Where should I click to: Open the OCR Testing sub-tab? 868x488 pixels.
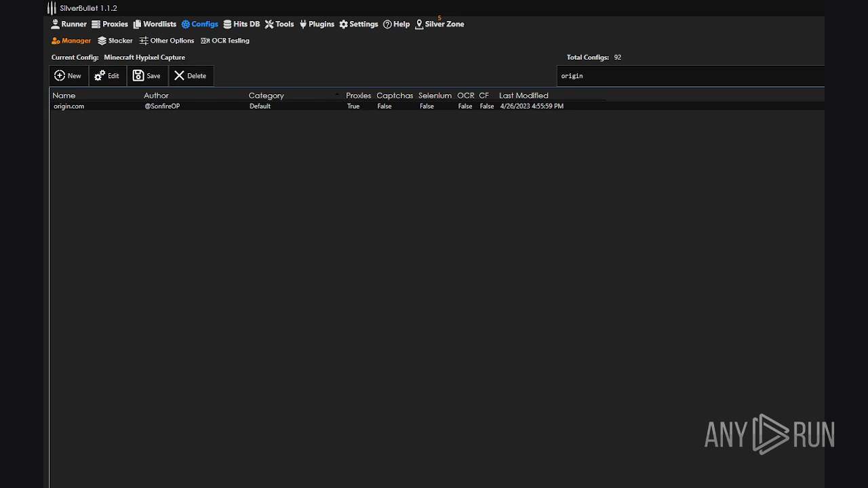pyautogui.click(x=225, y=41)
